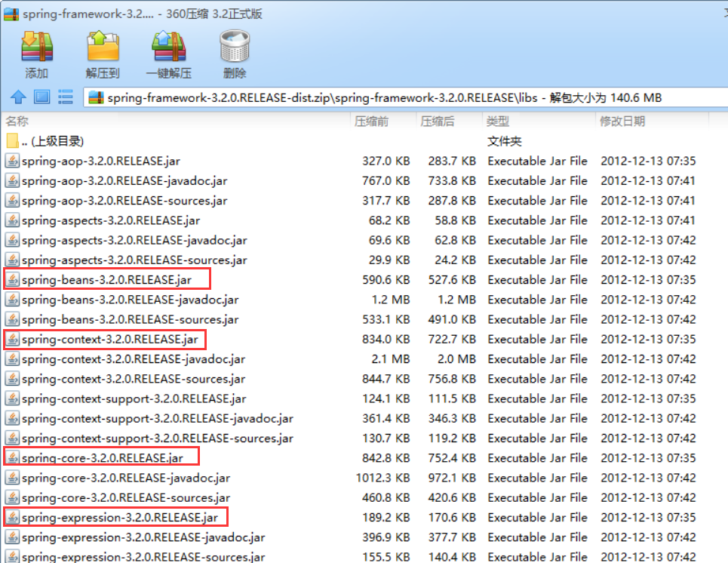Click the jar icon of spring-core-3.2.0.RELEASE.jar
728x563 pixels.
13,458
